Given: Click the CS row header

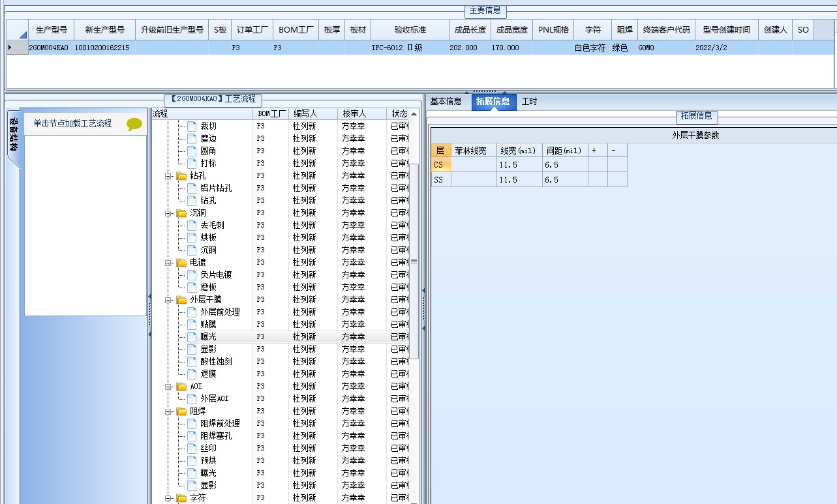Looking at the screenshot, I should click(x=441, y=164).
